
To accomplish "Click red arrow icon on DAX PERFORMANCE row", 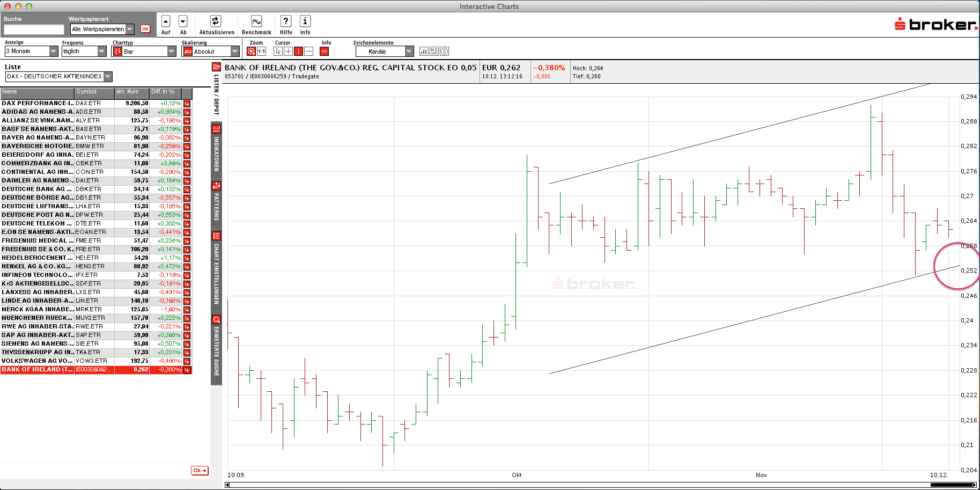I will click(187, 104).
